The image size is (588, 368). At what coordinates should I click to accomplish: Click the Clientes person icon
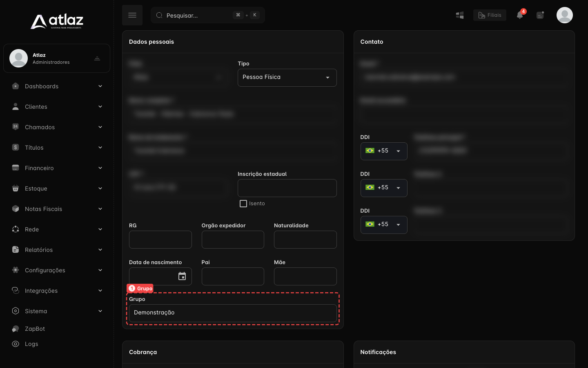tap(16, 107)
